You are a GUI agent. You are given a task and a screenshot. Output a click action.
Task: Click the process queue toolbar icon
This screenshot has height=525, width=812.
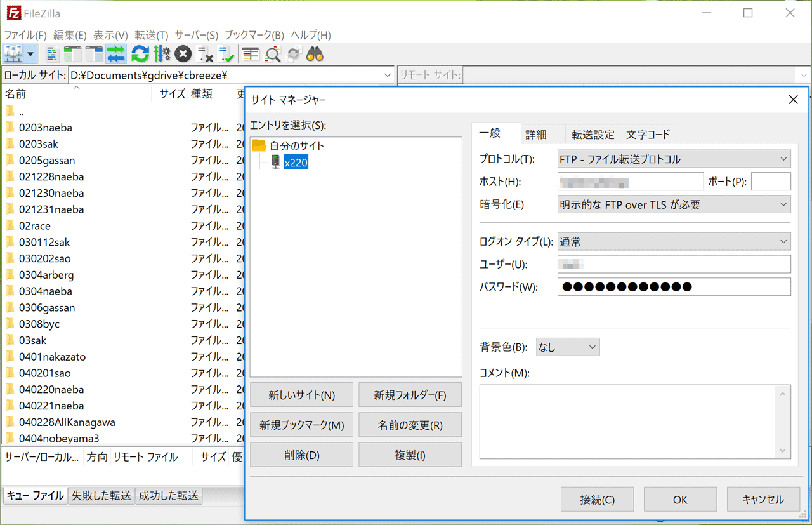click(x=162, y=55)
